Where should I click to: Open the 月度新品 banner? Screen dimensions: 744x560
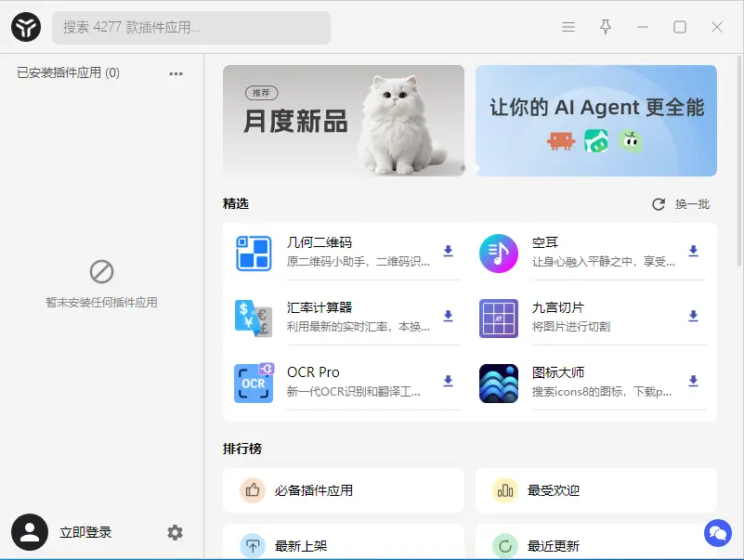[344, 121]
